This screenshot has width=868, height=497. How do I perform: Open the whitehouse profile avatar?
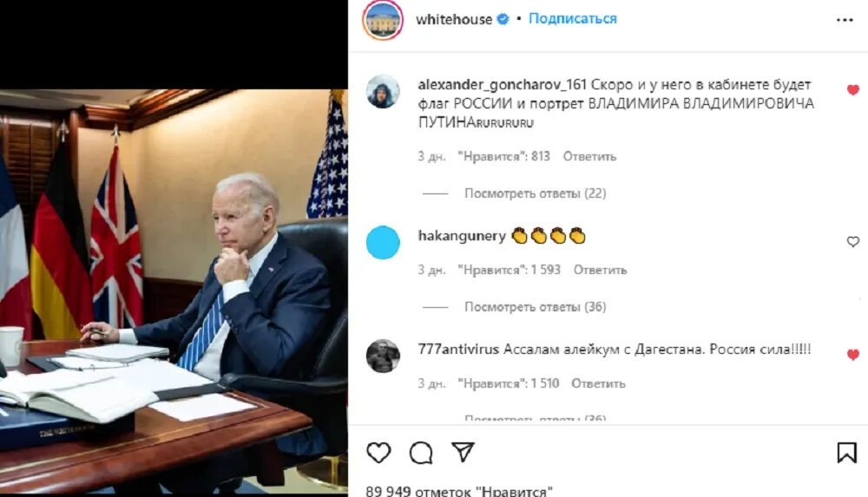(x=383, y=20)
